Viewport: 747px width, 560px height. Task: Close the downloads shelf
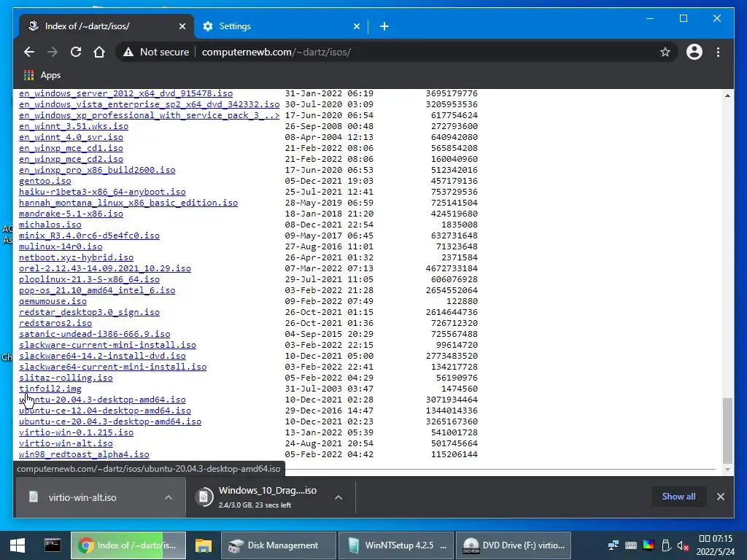tap(720, 497)
